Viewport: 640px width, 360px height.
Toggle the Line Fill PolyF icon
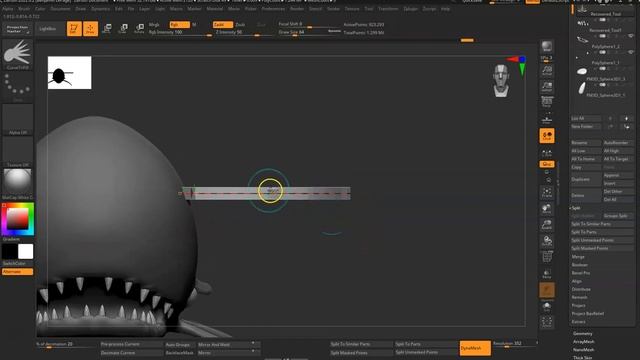pyautogui.click(x=547, y=257)
